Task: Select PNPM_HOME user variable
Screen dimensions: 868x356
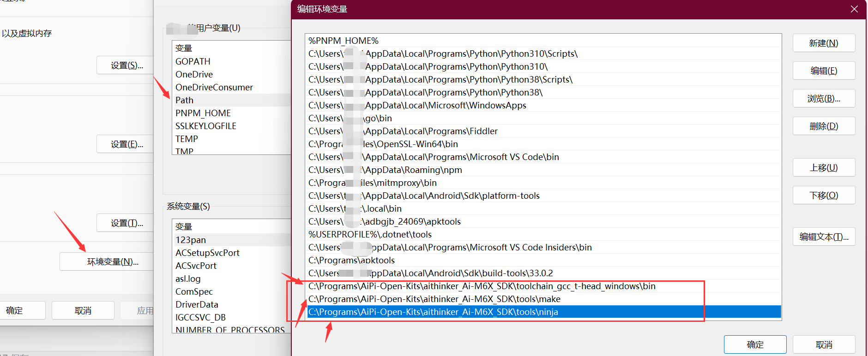Action: tap(232, 113)
